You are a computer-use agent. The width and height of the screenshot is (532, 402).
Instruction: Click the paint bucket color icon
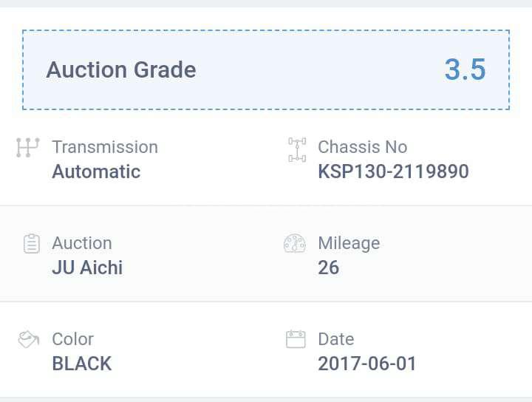[29, 339]
